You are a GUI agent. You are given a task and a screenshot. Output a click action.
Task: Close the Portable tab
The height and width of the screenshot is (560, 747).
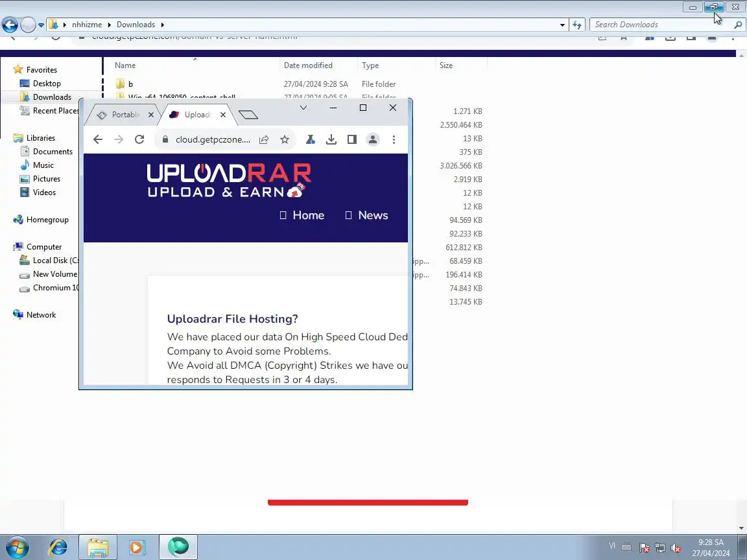pyautogui.click(x=151, y=115)
